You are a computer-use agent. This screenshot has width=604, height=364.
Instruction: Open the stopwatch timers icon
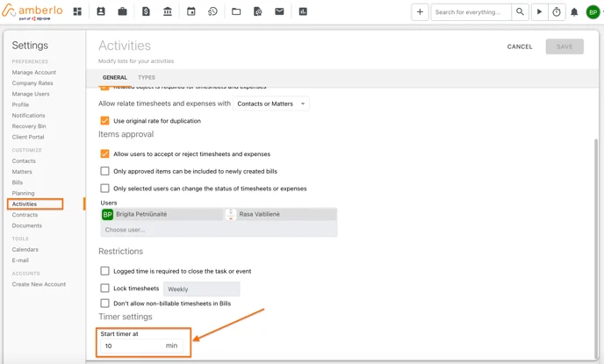(557, 12)
